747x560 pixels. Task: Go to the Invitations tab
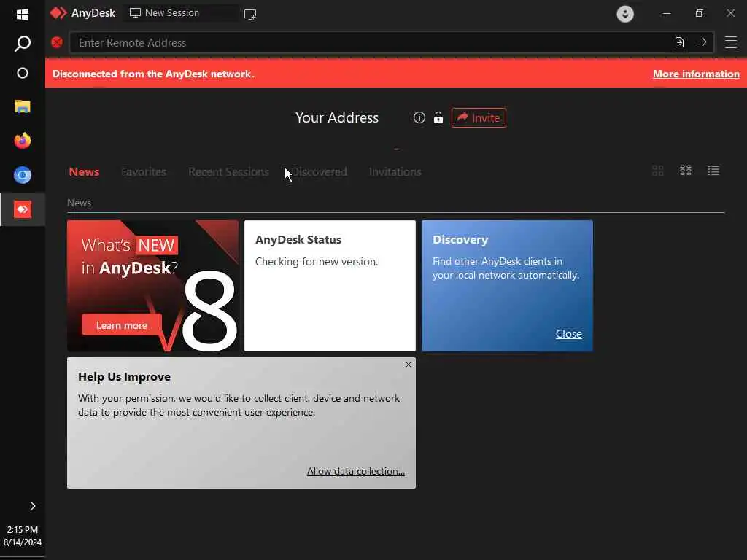pos(395,172)
